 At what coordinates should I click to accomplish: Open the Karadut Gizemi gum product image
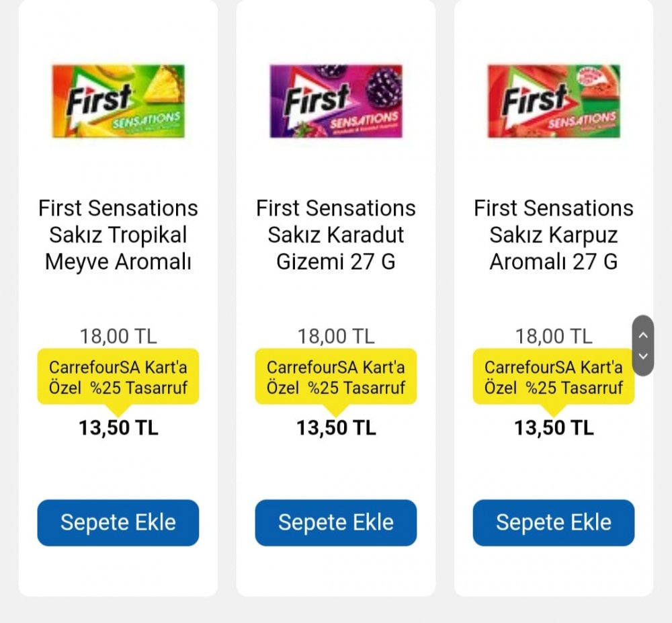coord(336,101)
